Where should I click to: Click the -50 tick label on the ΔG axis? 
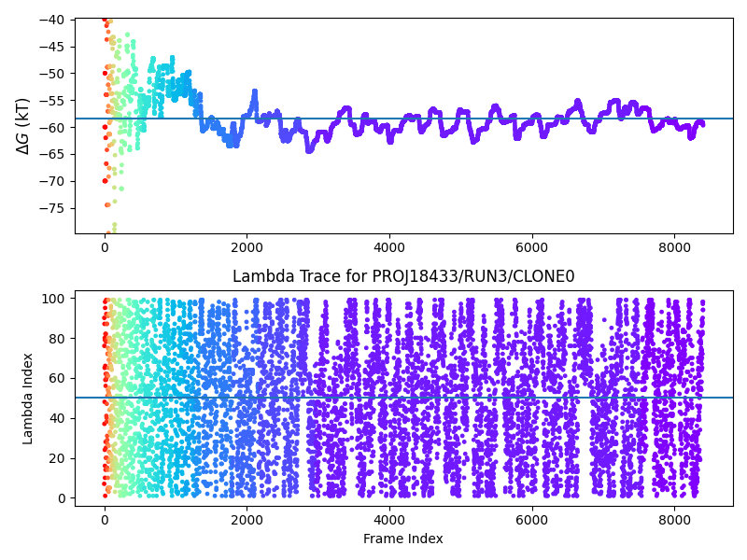[51, 74]
